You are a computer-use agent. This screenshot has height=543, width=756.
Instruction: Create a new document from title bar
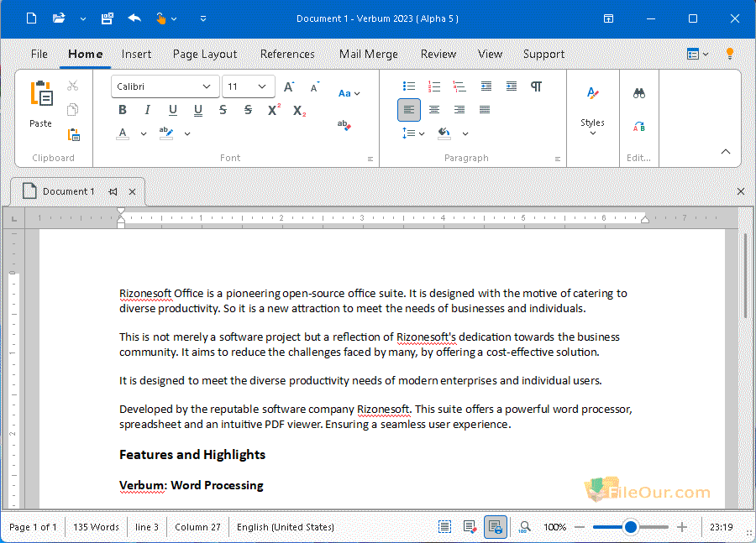click(31, 18)
